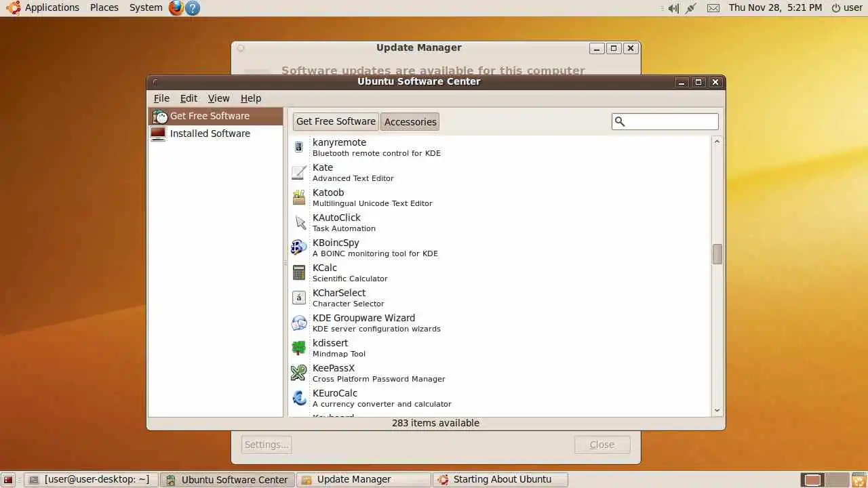Select KEuroCalc currency converter entry

coord(500,398)
